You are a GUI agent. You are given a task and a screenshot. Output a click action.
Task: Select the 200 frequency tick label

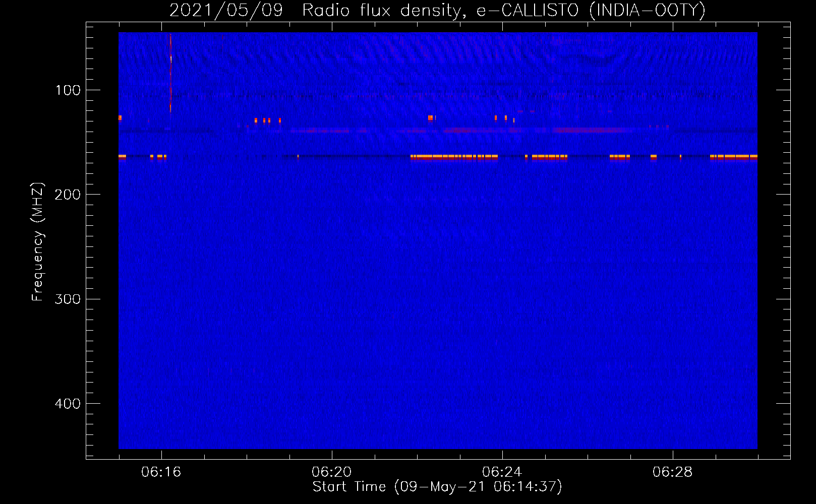tap(68, 195)
